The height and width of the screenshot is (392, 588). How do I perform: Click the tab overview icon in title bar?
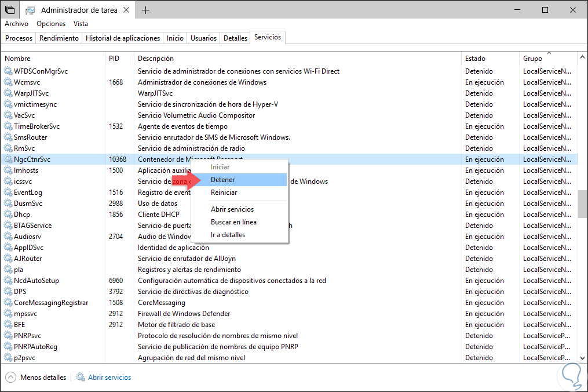(x=10, y=10)
